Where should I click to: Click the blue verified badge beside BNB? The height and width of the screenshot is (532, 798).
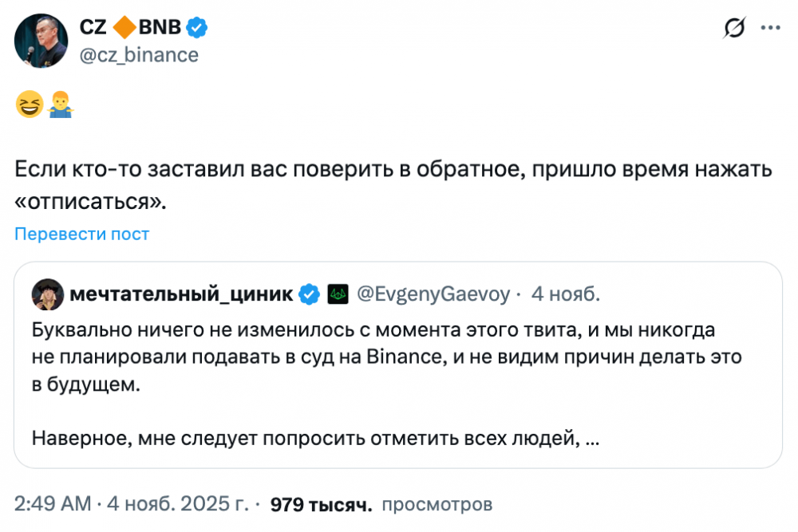tap(197, 28)
